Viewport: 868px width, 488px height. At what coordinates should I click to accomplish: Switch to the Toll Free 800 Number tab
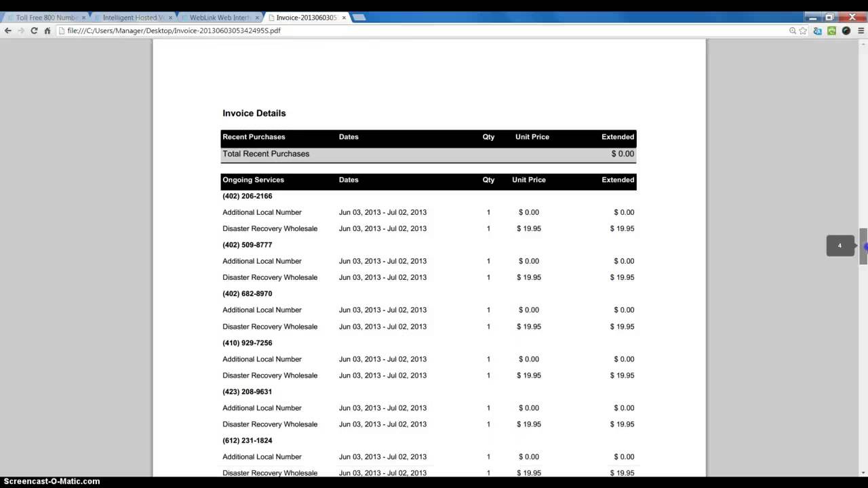pos(45,18)
